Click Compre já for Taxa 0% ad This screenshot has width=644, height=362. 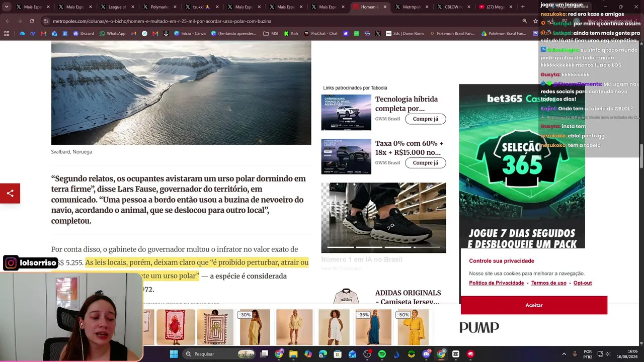click(x=426, y=163)
